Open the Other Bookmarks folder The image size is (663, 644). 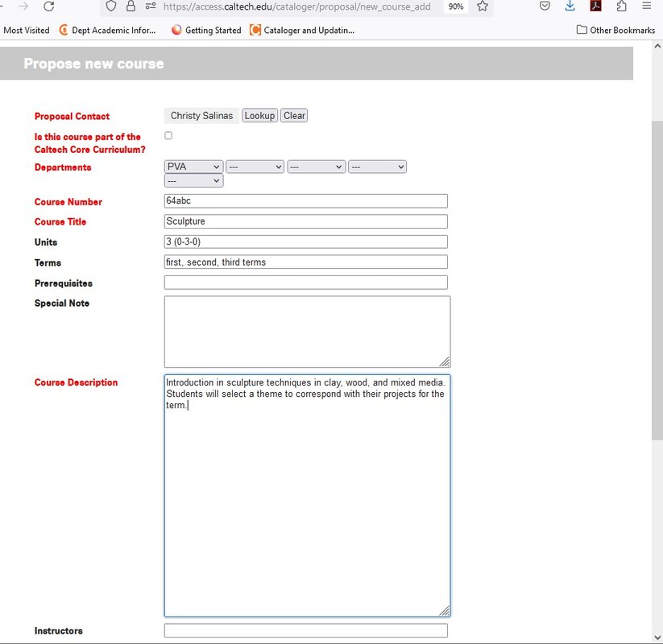click(616, 31)
